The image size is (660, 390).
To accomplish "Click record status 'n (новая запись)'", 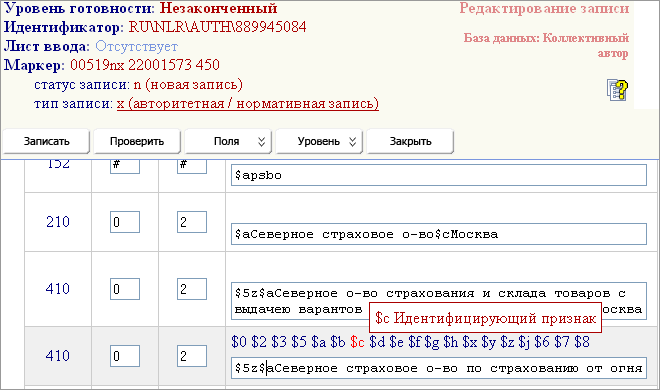I will (188, 85).
